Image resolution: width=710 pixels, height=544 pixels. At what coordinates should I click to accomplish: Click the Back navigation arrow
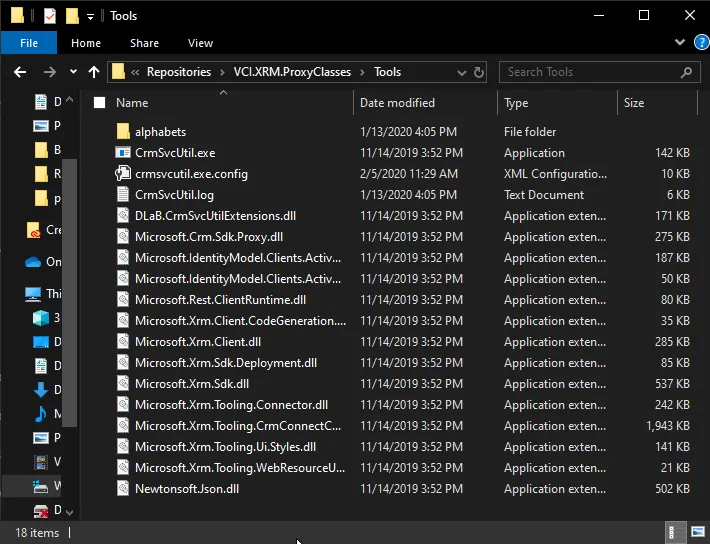[20, 72]
